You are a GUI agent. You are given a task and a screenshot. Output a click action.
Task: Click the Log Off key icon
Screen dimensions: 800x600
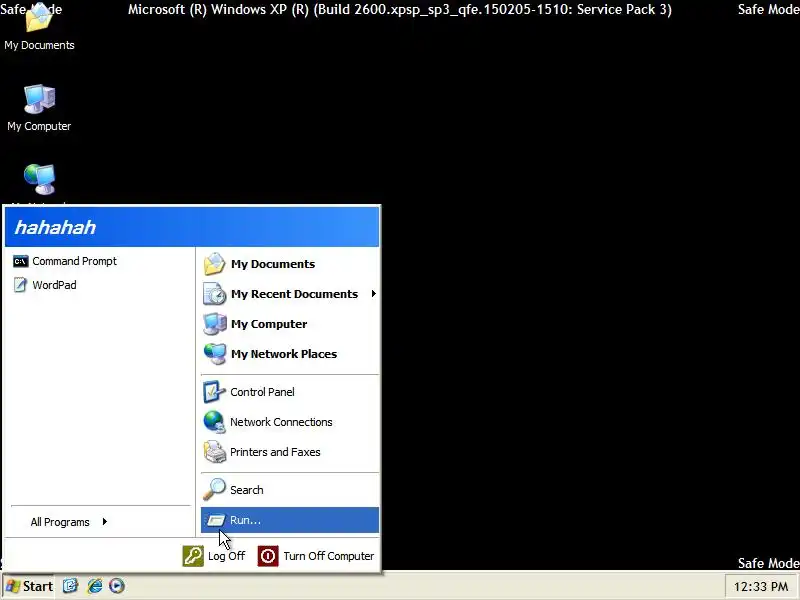click(x=193, y=556)
